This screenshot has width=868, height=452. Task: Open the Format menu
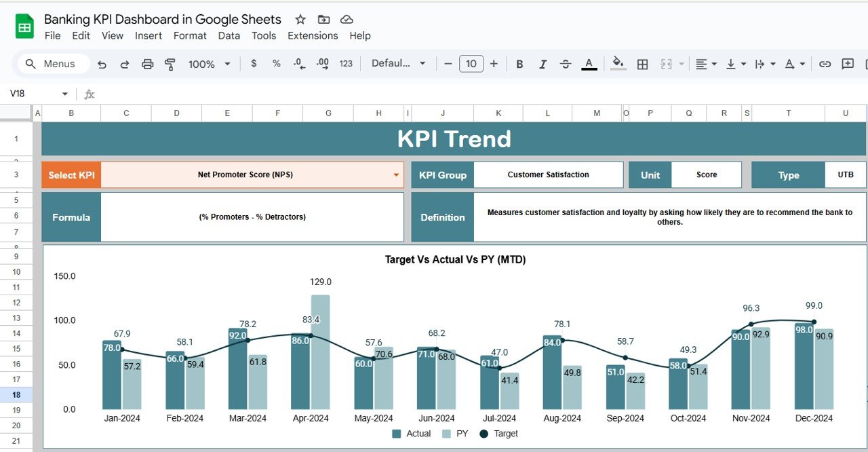point(190,35)
